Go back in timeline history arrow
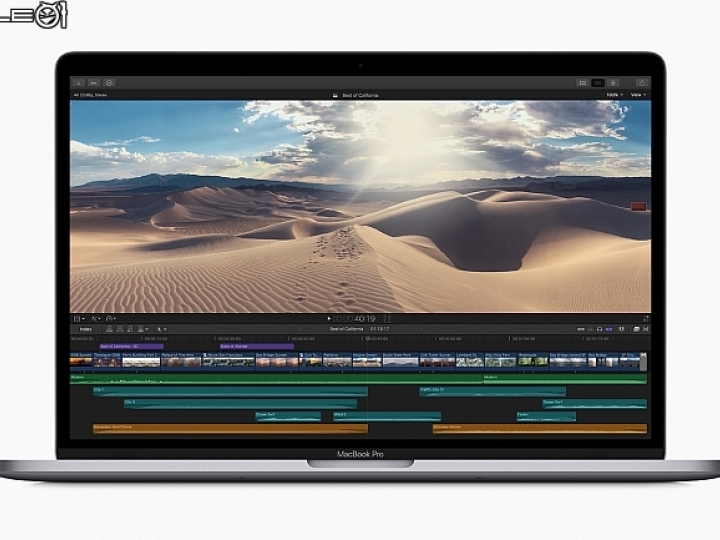Screen dimensions: 720x540 tap(300, 329)
